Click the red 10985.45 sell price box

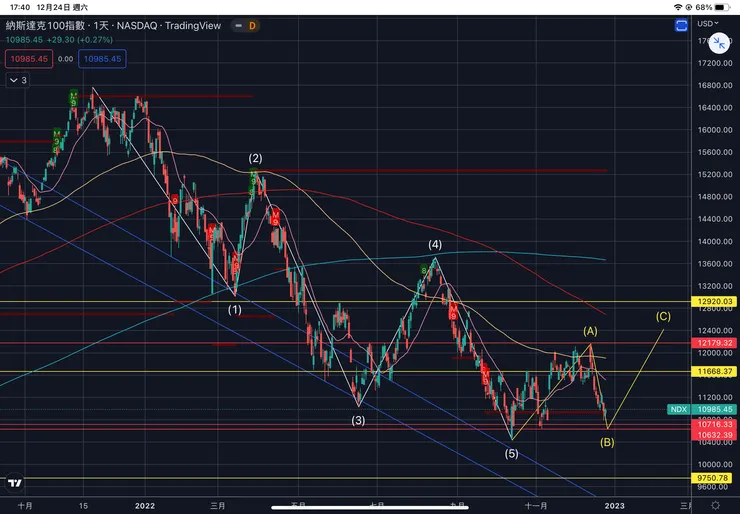[x=29, y=59]
